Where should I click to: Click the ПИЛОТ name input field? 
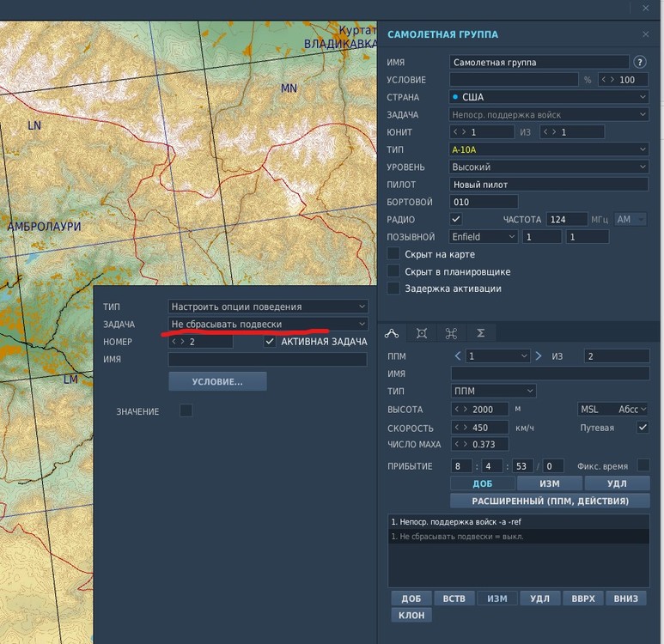(549, 185)
